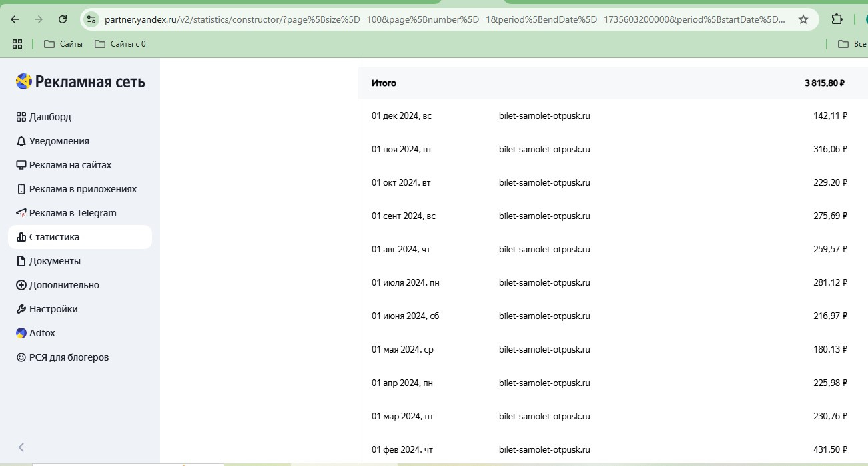The image size is (868, 466).
Task: Click the amount 281,12 ₽
Action: coord(830,282)
